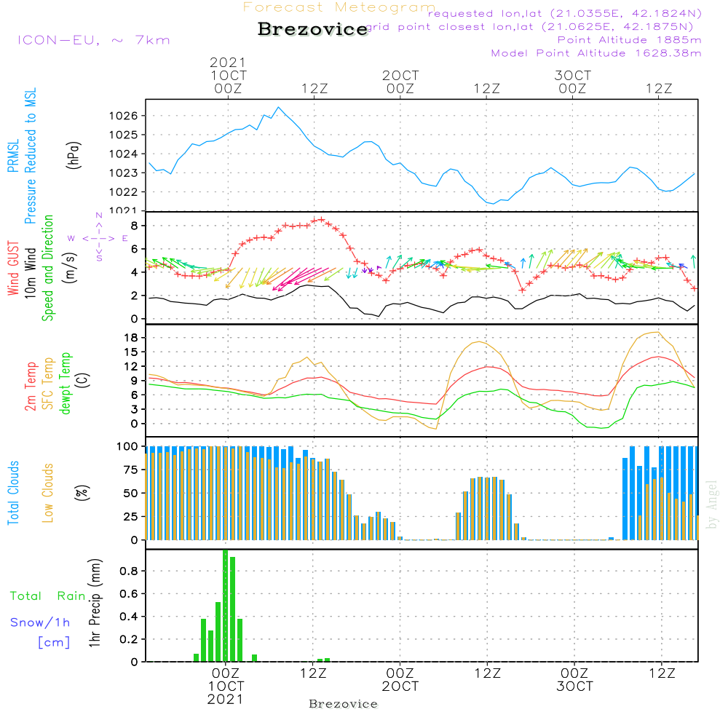Viewport: 728px width, 728px height.
Task: Click the requested lon,lat coordinates text
Action: point(565,13)
